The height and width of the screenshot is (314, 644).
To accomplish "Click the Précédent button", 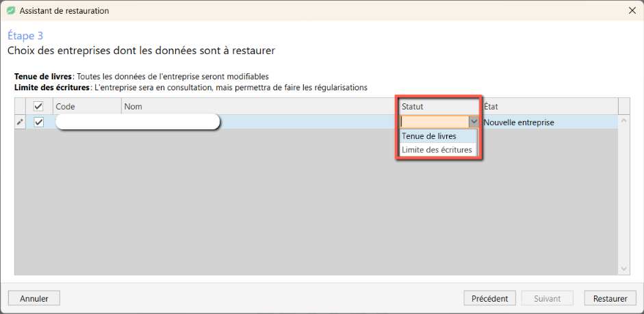I will point(489,298).
